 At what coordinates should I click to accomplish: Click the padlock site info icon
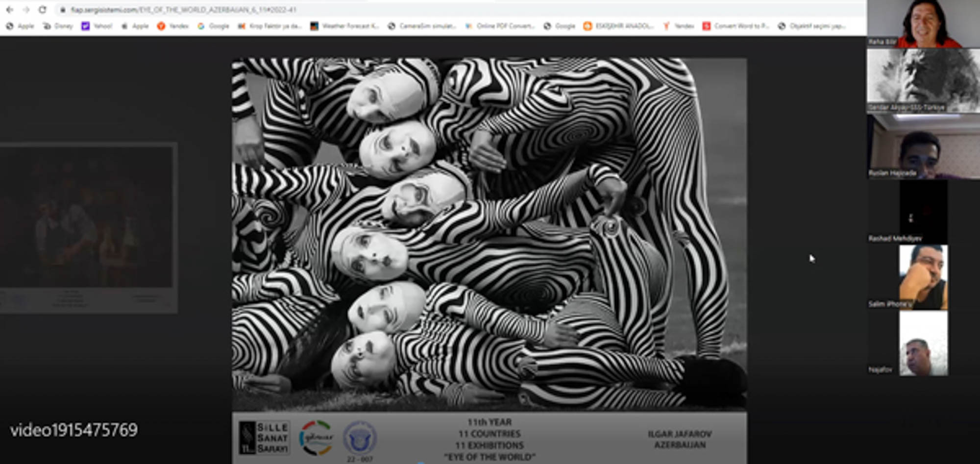point(63,10)
